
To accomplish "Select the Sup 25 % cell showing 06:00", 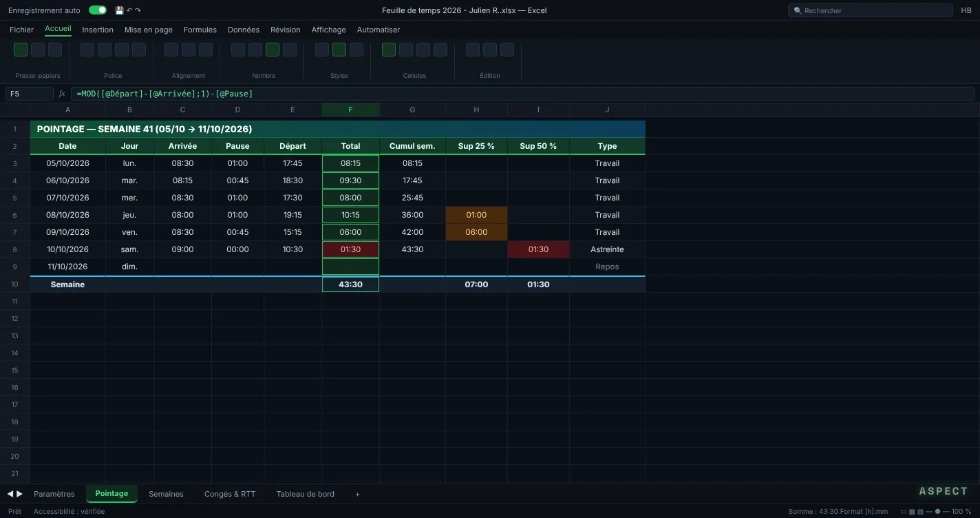I will tap(476, 232).
